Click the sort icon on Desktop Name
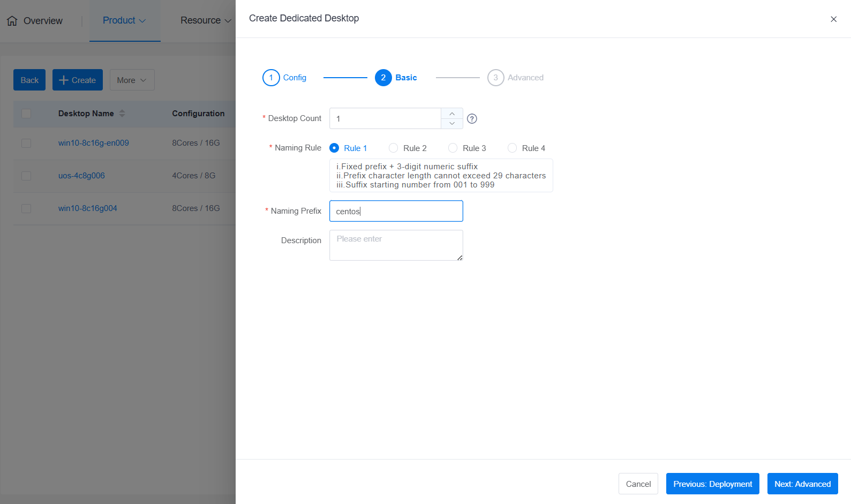Viewport: 851px width, 504px height. 122,114
